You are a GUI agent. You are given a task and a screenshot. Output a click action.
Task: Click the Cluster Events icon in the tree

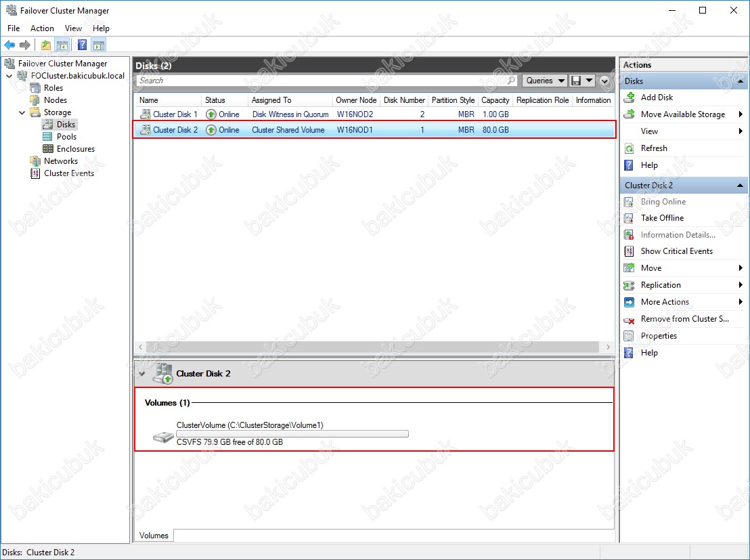coord(35,173)
